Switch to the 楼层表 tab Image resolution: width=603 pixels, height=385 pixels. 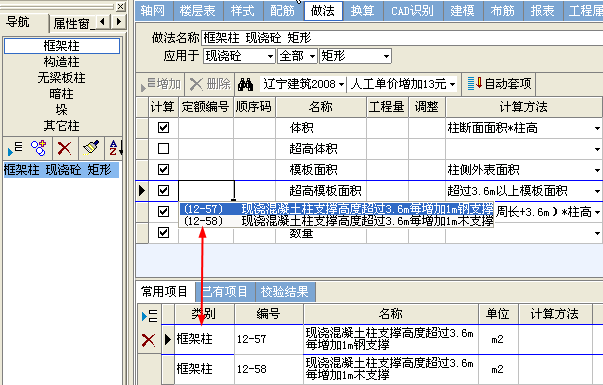coord(198,10)
